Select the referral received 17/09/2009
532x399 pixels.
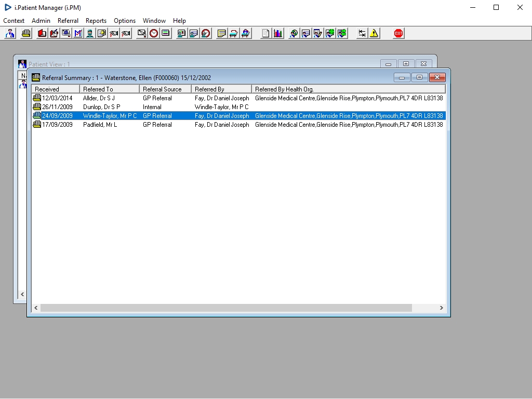(x=238, y=125)
